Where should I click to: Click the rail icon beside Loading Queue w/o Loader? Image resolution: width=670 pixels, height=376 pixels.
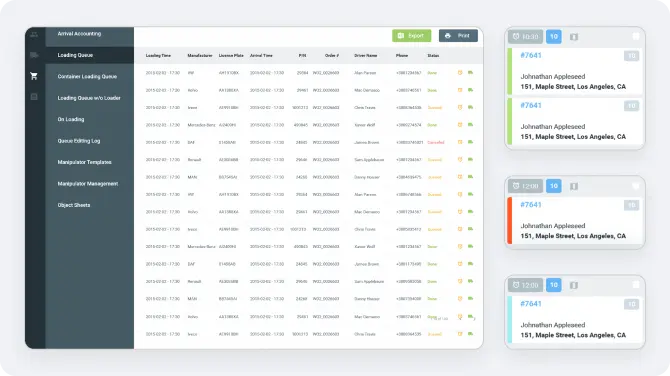[34, 97]
